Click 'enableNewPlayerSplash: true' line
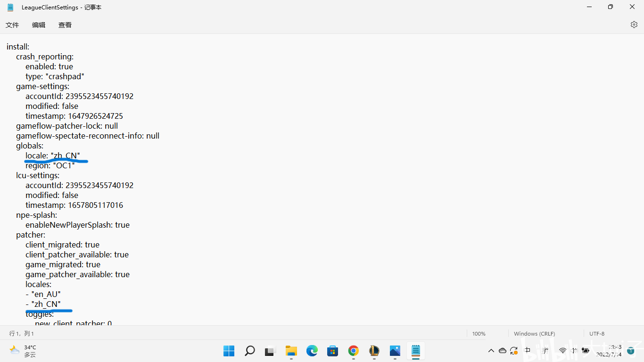The height and width of the screenshot is (362, 644). pos(77,225)
